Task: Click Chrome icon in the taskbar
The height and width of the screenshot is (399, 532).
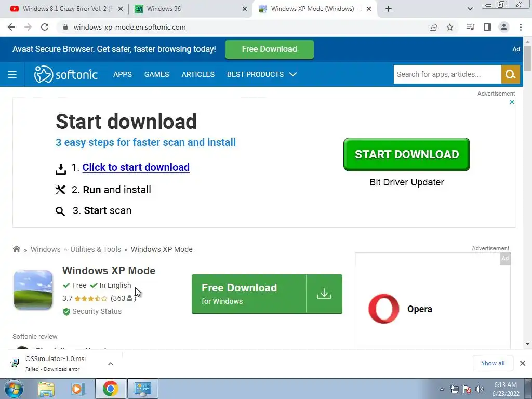Action: (x=110, y=389)
